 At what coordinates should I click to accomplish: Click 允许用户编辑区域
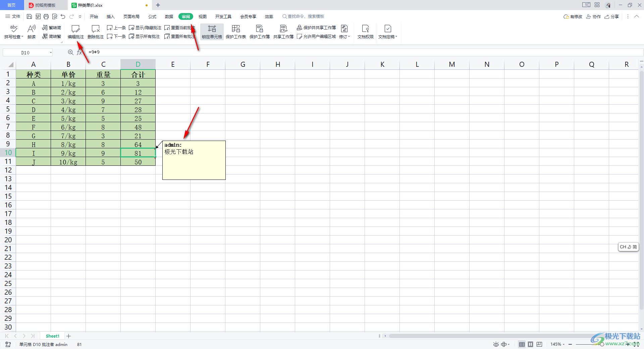pyautogui.click(x=316, y=36)
